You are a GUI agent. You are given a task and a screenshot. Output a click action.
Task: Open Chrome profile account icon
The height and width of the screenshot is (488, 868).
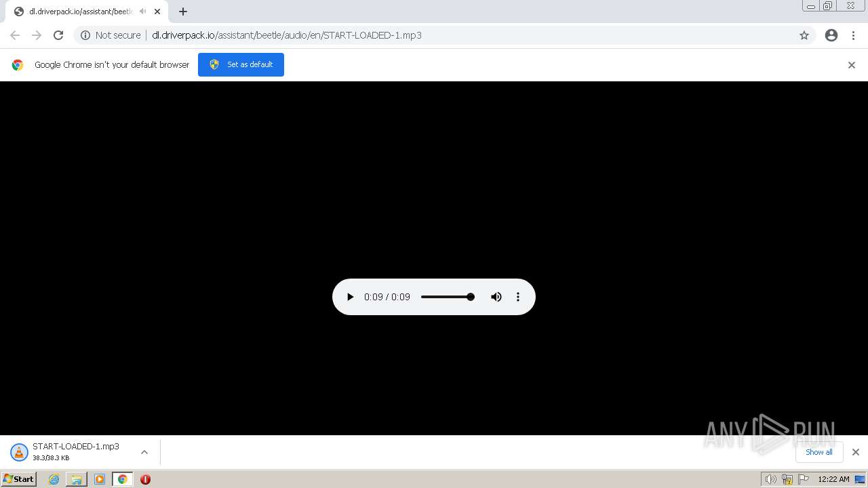[x=831, y=35]
